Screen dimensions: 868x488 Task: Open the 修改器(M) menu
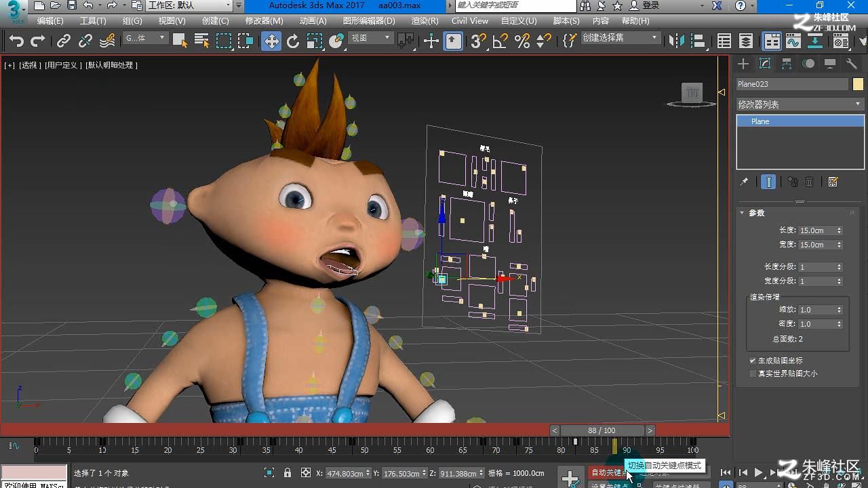tap(264, 21)
